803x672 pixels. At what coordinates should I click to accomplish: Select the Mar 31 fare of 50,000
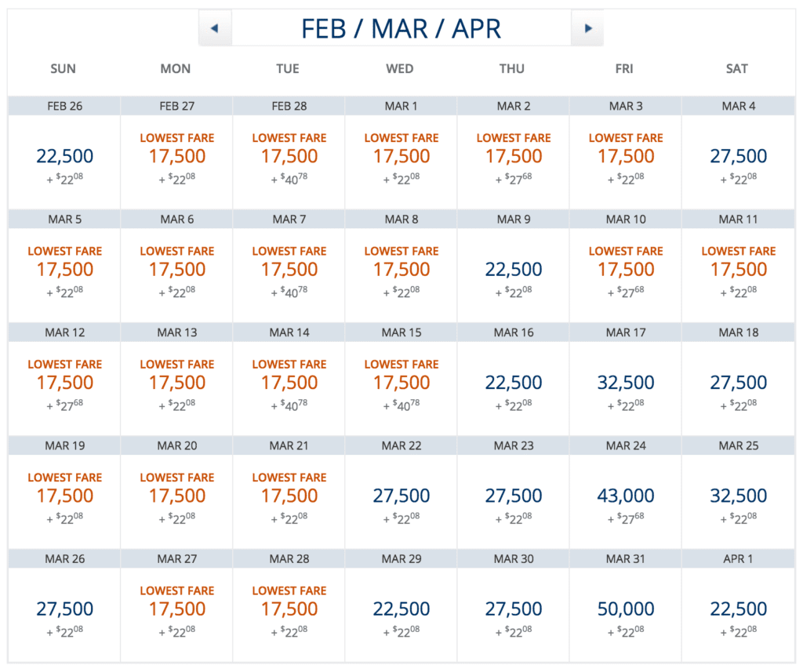pos(626,608)
